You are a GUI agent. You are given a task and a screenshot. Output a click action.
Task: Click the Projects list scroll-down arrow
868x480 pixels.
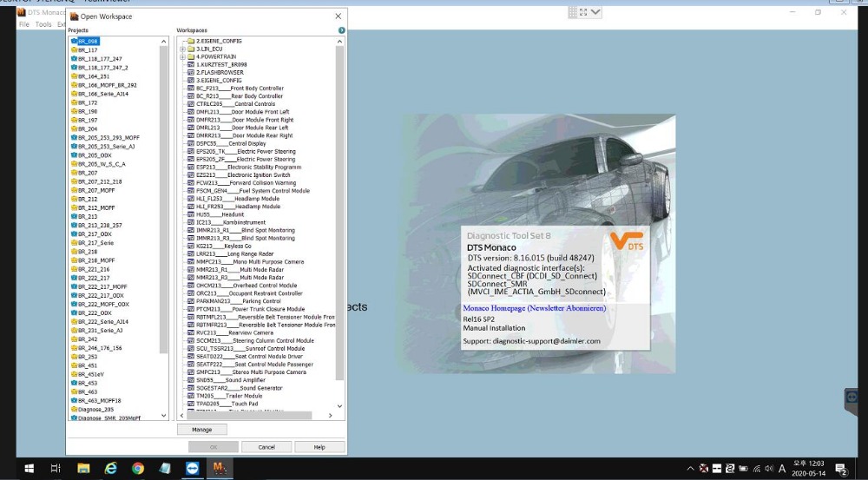tap(163, 415)
